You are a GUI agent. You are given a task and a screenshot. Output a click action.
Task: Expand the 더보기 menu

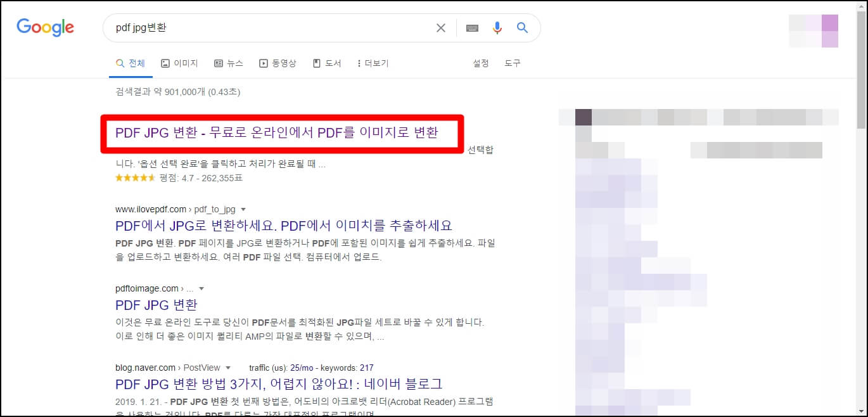point(373,63)
